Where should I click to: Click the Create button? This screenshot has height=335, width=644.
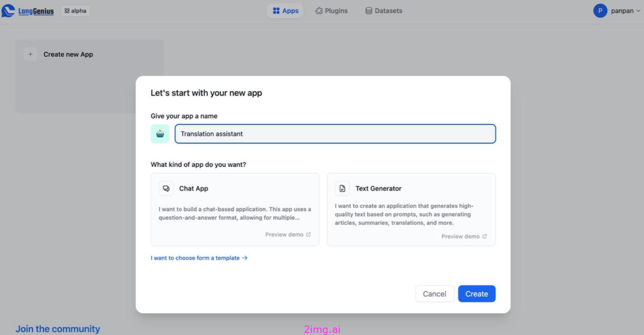(477, 294)
